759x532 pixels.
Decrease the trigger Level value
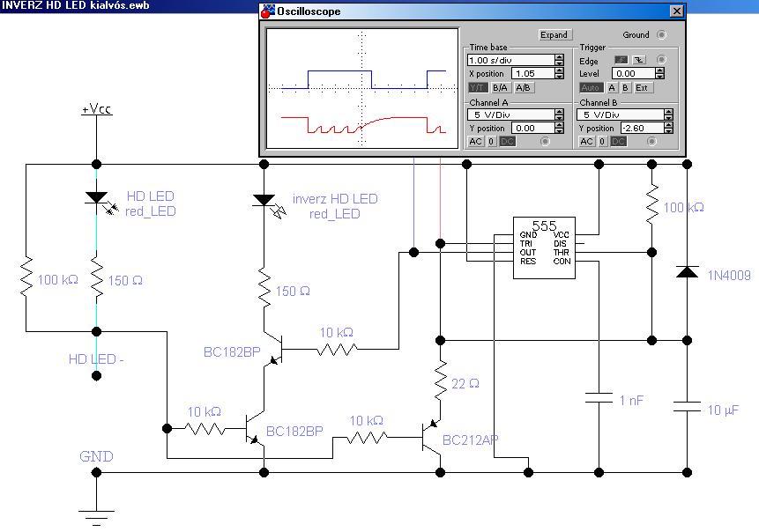tap(659, 77)
